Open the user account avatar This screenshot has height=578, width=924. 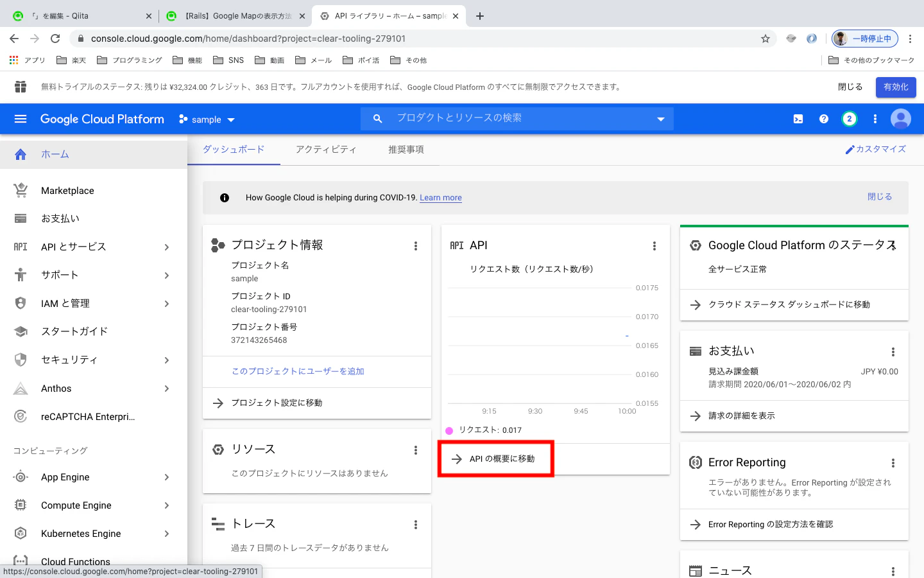pos(901,119)
